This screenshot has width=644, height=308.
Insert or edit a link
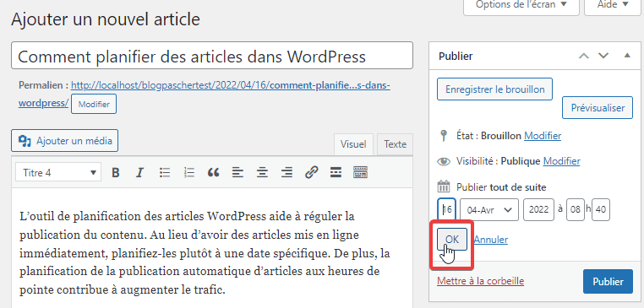pyautogui.click(x=312, y=173)
